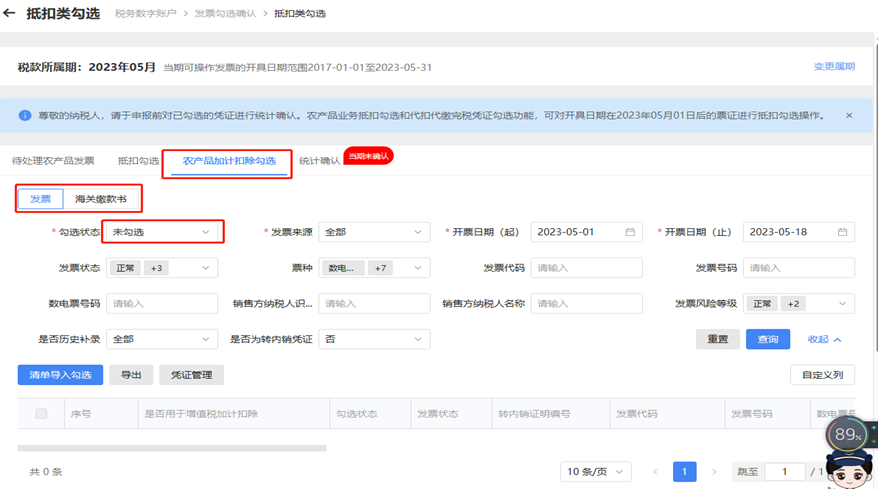Image resolution: width=878 pixels, height=489 pixels.
Task: Click the 导出 button
Action: [131, 375]
